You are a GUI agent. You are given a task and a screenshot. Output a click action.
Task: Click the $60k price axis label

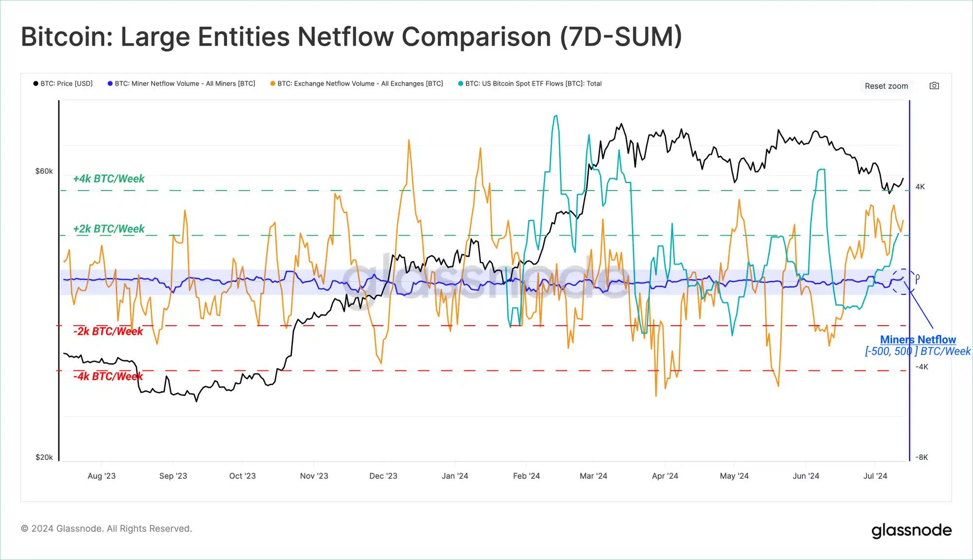pos(44,171)
